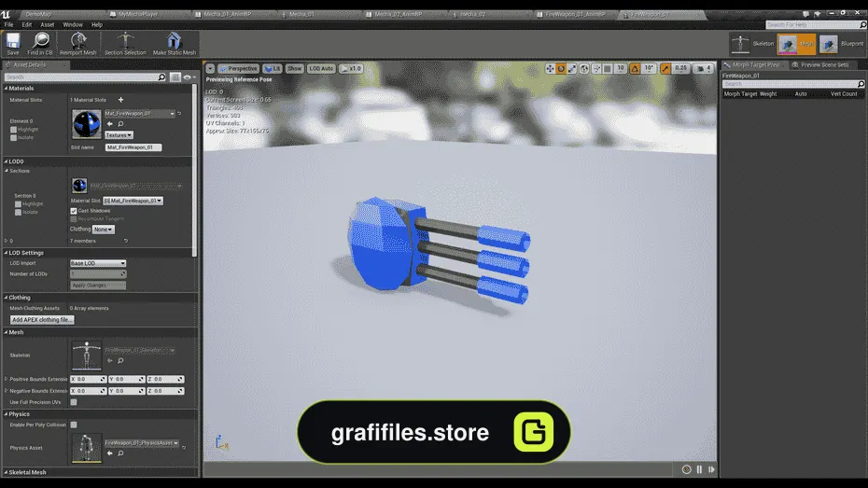Viewport: 868px width, 488px height.
Task: Switch to Mesh editor mode
Action: [x=796, y=44]
